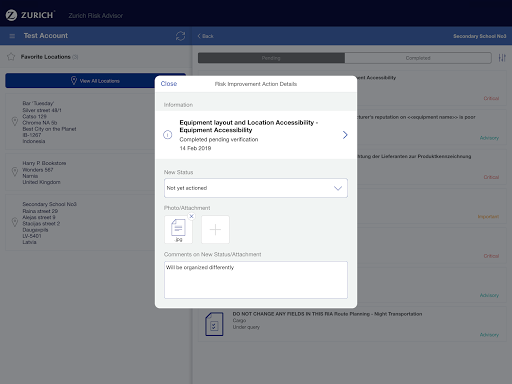Viewport: 512px width, 384px height.
Task: Click the Zurich Risk Advisor title
Action: pyautogui.click(x=96, y=16)
